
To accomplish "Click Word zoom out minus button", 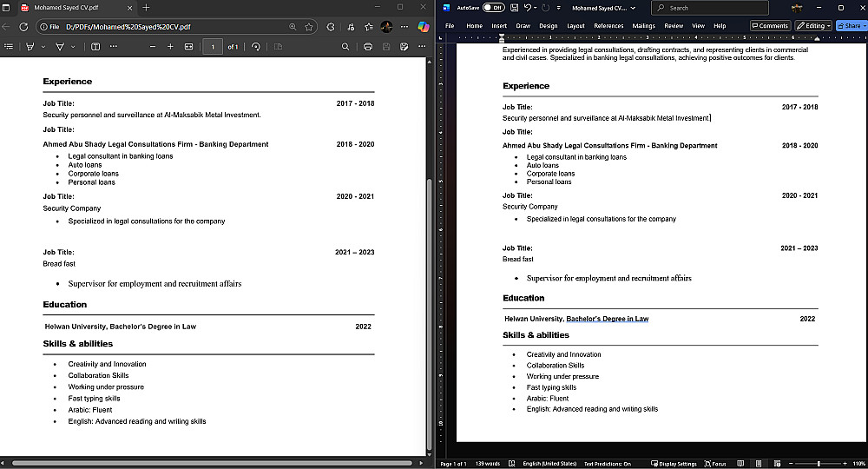I will (x=791, y=464).
